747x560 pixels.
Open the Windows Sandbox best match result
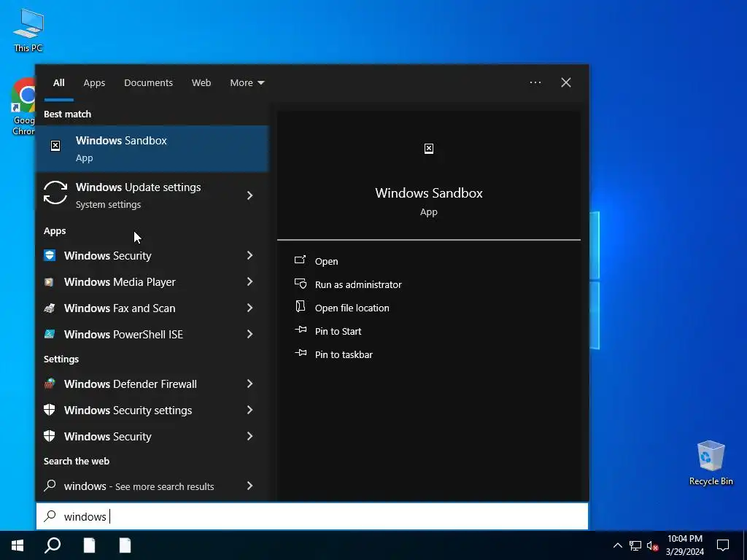(152, 149)
